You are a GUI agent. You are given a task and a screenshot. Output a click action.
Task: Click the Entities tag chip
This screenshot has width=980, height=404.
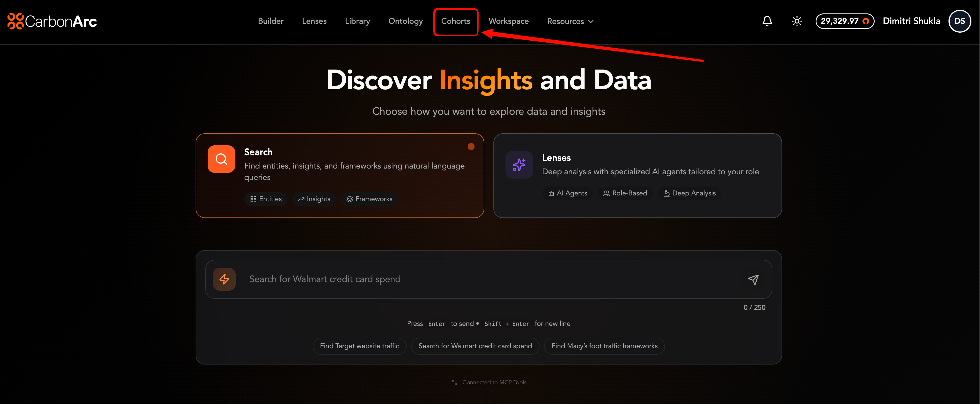265,199
